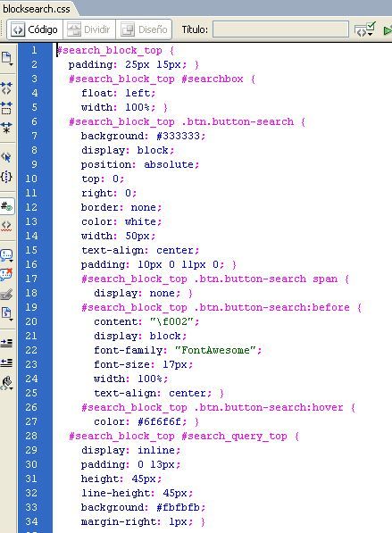Switch to Dividir split view
The width and height of the screenshot is (392, 533).
89,30
